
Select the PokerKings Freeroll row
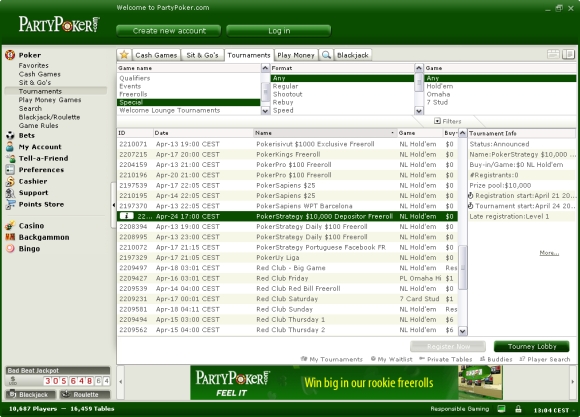point(287,154)
